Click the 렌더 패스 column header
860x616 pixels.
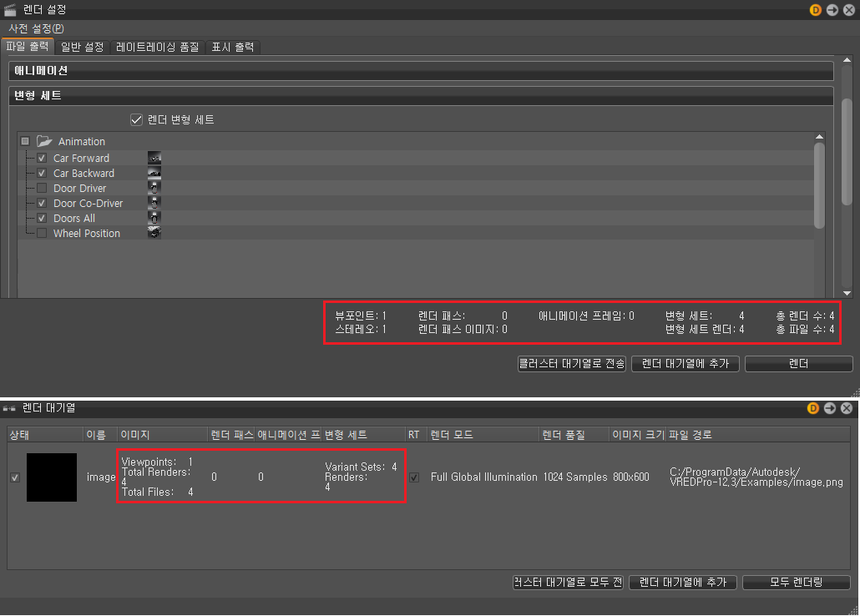232,435
